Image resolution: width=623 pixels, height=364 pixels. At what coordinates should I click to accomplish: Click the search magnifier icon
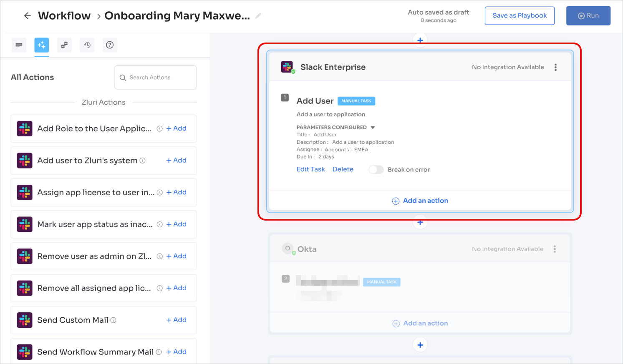[x=123, y=78]
